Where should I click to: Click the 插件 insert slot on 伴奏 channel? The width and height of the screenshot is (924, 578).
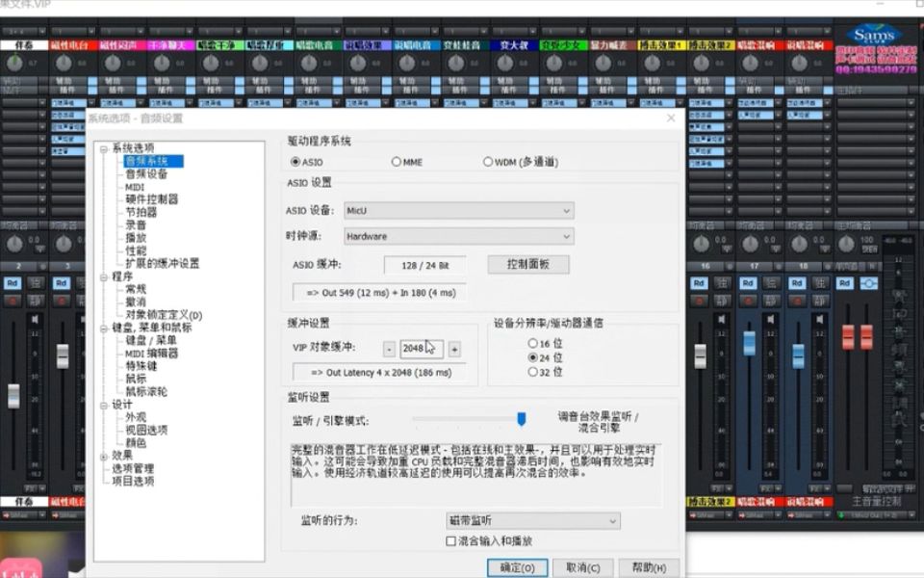[x=17, y=89]
